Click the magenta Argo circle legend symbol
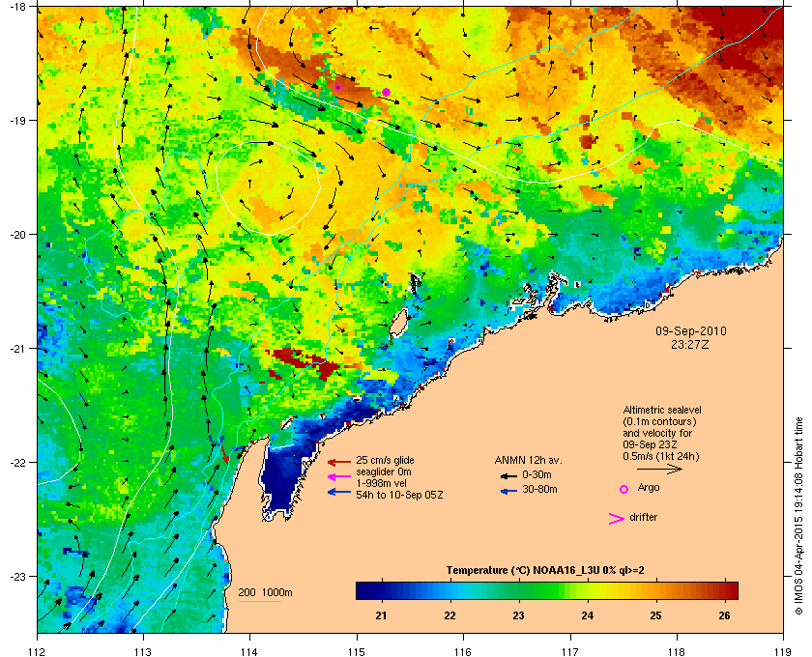The height and width of the screenshot is (657, 812). (x=624, y=489)
